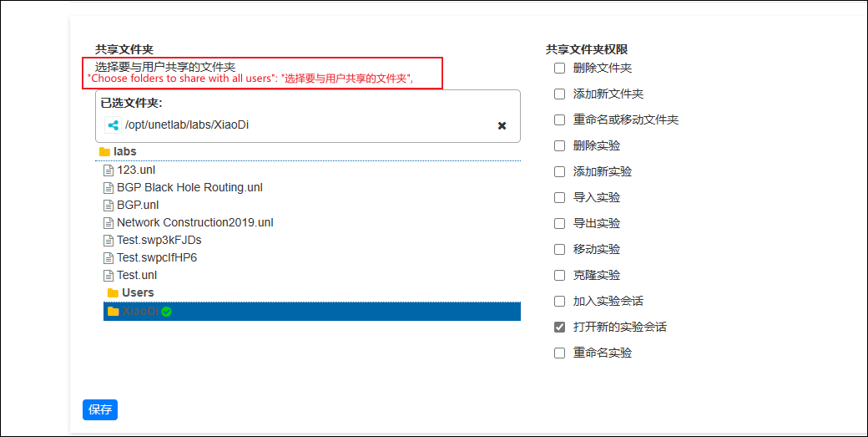Click the share icon beside /opt/unetlab/labs/XiaoDi
The image size is (868, 437).
click(113, 125)
